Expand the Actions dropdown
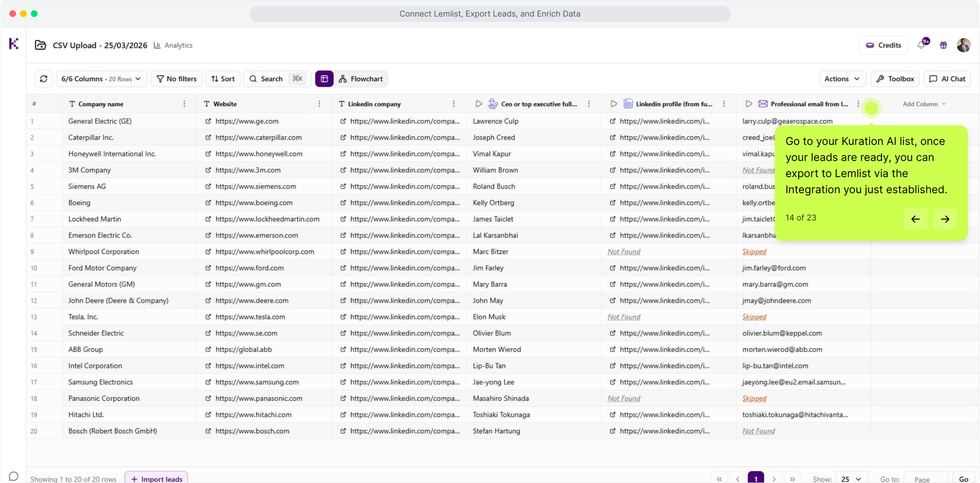 coord(842,79)
